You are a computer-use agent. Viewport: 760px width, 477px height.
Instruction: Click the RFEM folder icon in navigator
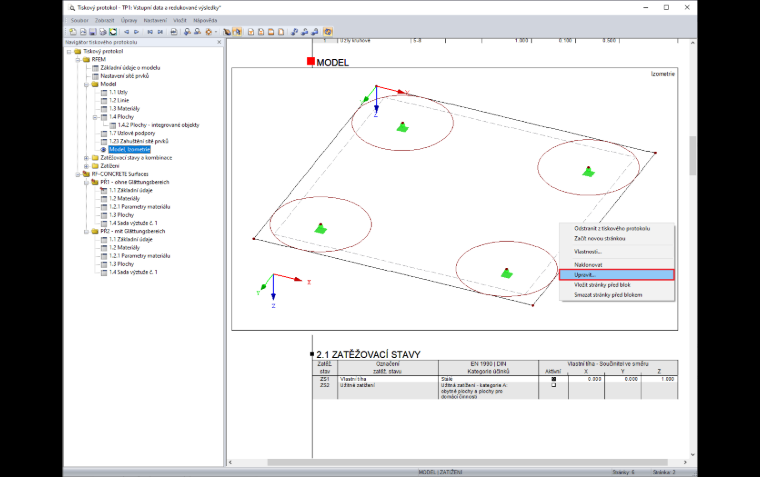86,60
